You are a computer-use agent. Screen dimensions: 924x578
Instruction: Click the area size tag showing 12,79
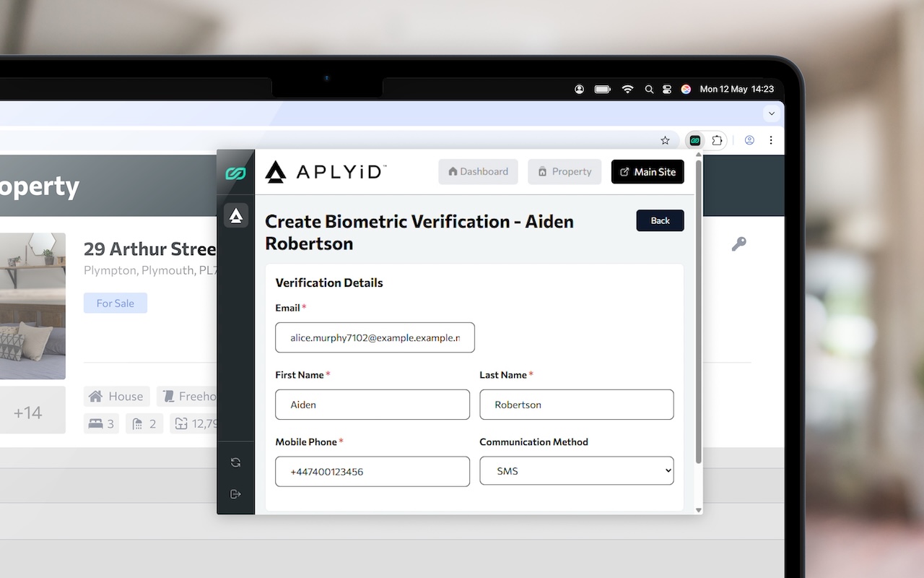click(193, 423)
